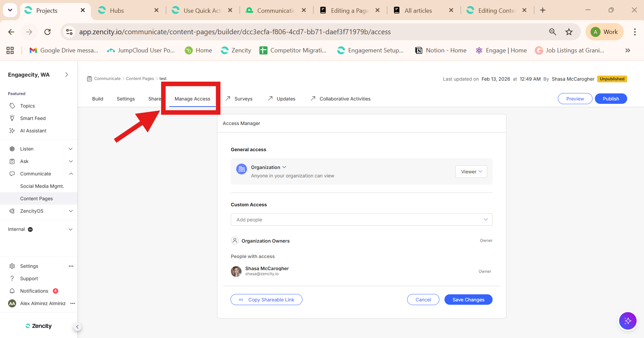Click the Notifications bell icon
This screenshot has width=644, height=338.
click(x=12, y=291)
